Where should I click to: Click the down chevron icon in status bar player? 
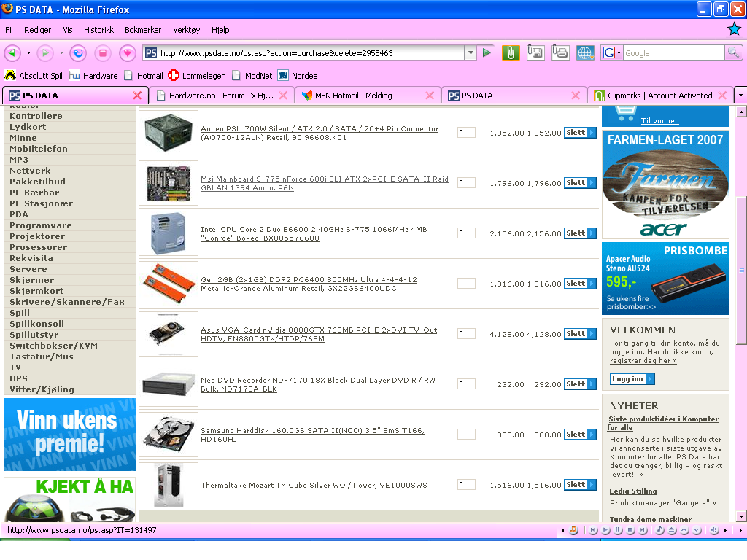click(697, 530)
